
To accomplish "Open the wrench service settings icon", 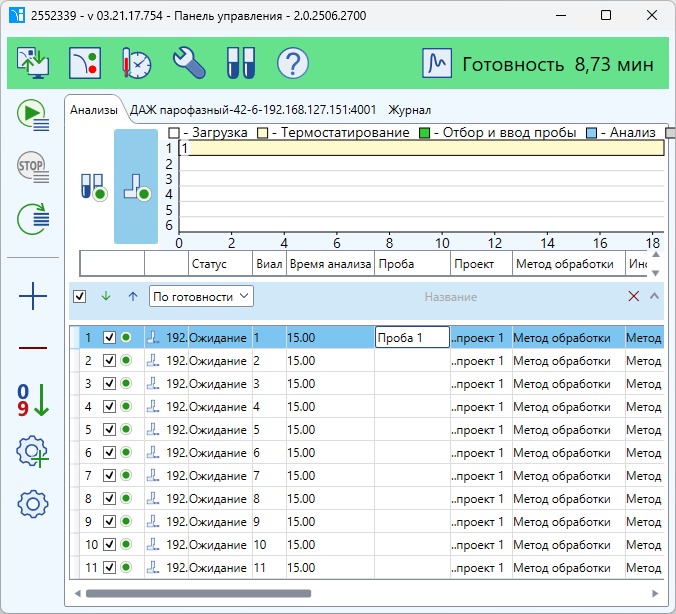I will (189, 64).
